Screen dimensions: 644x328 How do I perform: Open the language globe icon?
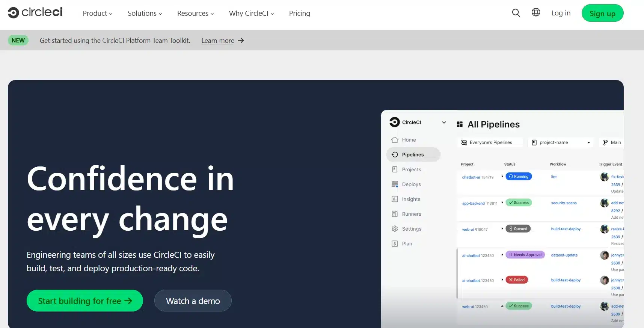click(x=536, y=12)
